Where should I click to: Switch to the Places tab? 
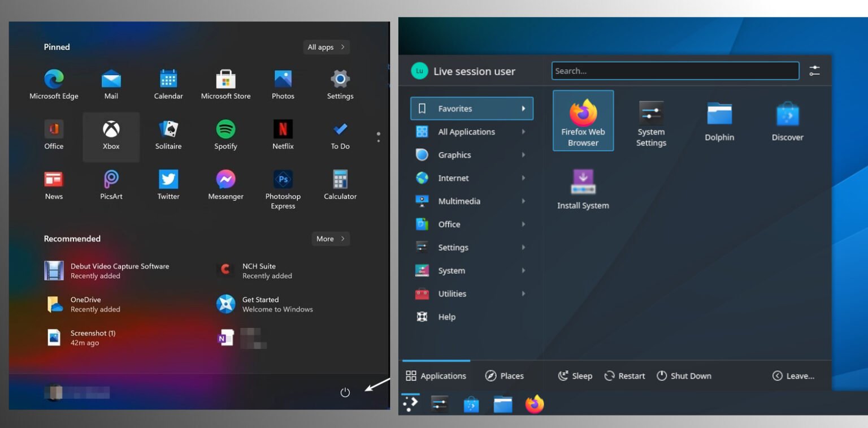click(x=505, y=376)
